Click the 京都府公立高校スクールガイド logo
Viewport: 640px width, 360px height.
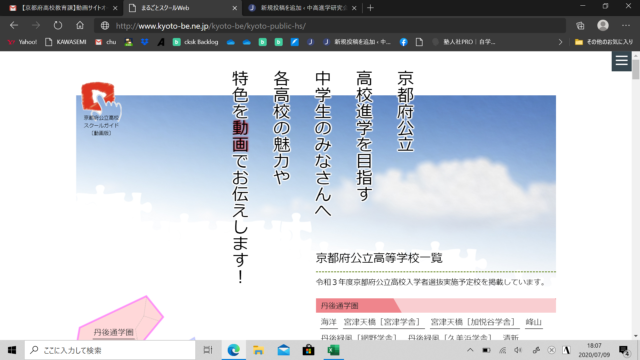(x=101, y=109)
